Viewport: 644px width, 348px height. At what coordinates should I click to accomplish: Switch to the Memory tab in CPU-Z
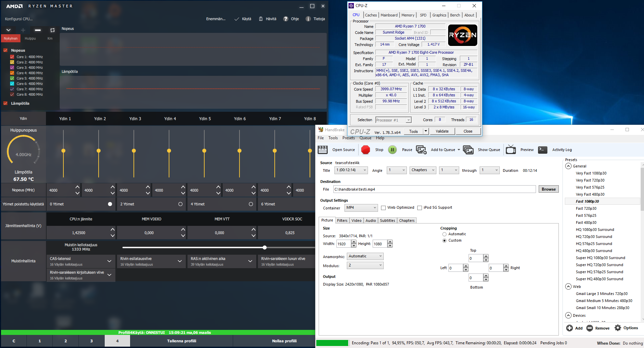(x=408, y=15)
